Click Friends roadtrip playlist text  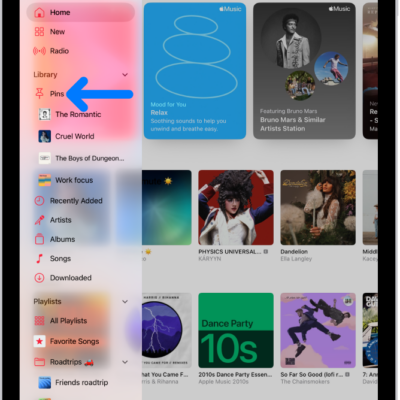(x=82, y=382)
